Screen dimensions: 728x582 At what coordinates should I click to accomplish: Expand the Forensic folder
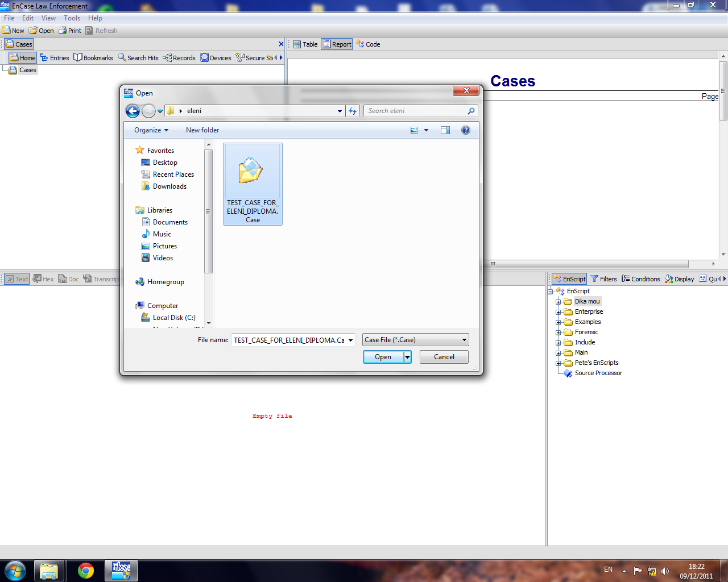click(559, 332)
